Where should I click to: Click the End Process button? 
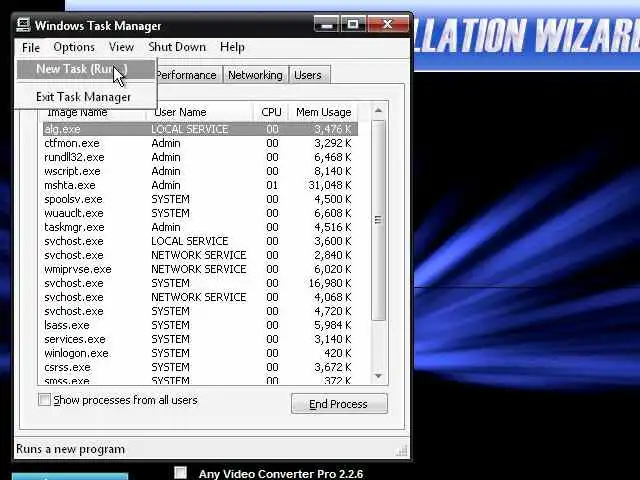click(339, 404)
